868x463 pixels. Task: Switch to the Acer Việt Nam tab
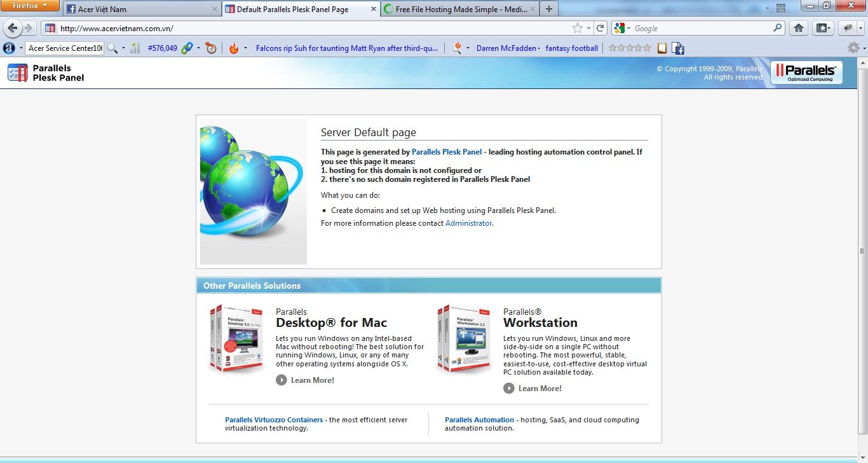142,9
